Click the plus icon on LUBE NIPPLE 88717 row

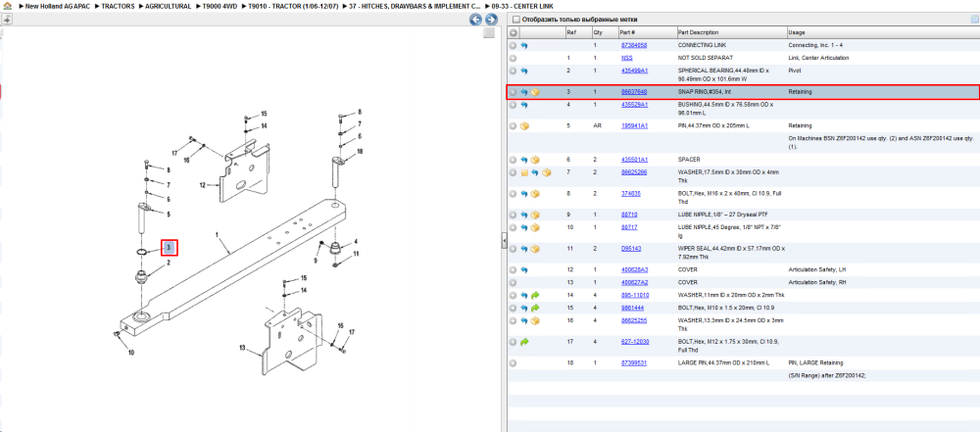click(x=514, y=227)
